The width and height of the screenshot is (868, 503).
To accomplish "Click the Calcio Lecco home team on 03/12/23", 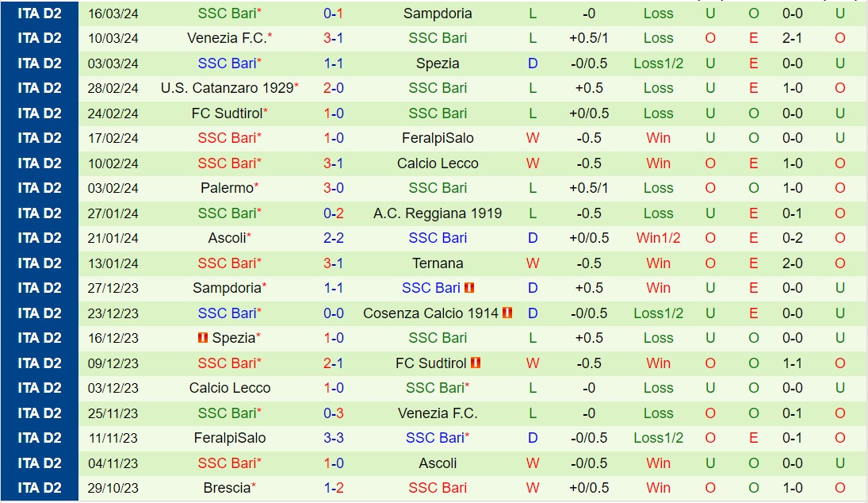I will pos(230,388).
